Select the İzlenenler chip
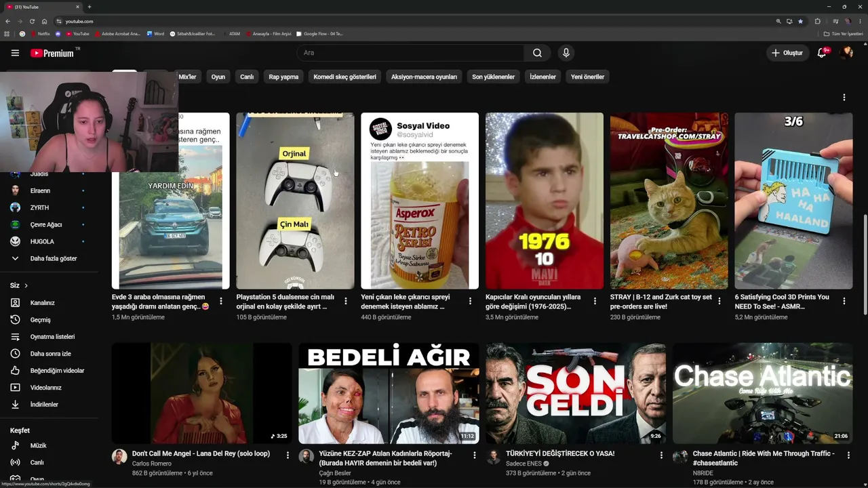This screenshot has height=488, width=868. click(542, 77)
